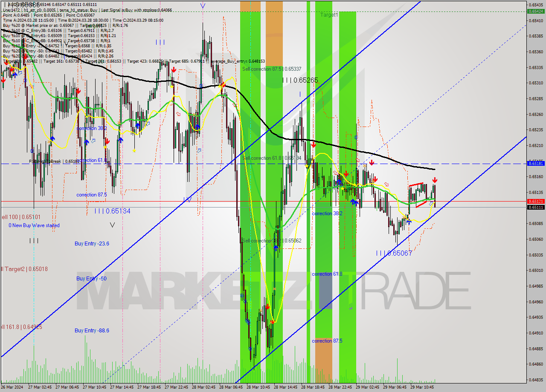Click the 'Buy Entry -88.6' label

[x=92, y=331]
